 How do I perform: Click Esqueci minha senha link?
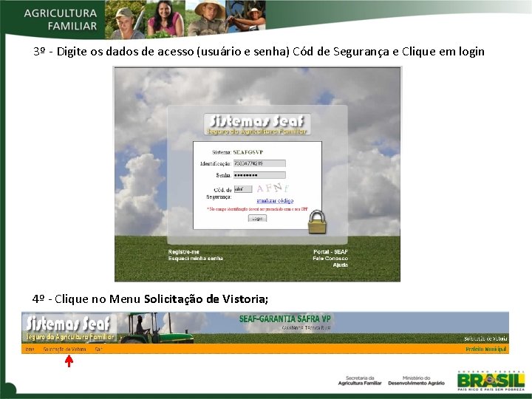[x=195, y=258]
